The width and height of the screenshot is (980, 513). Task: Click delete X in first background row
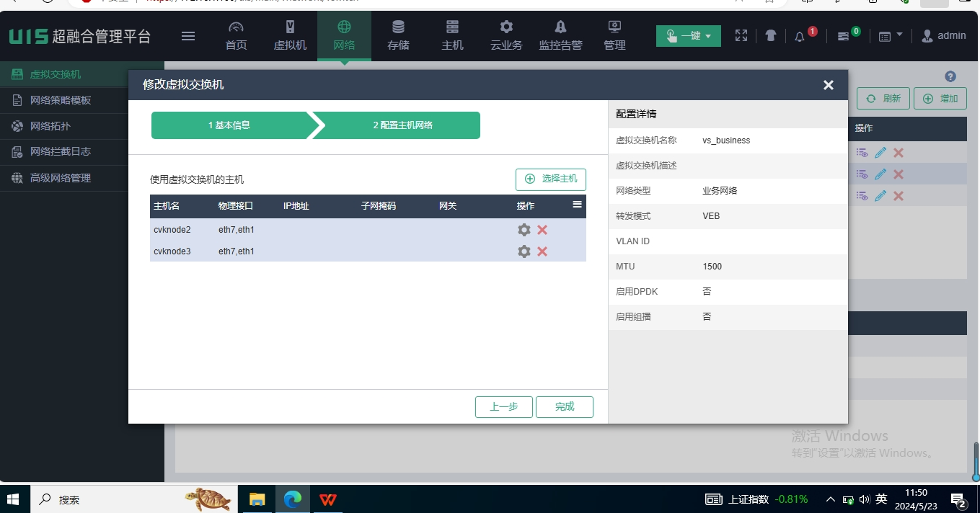899,153
